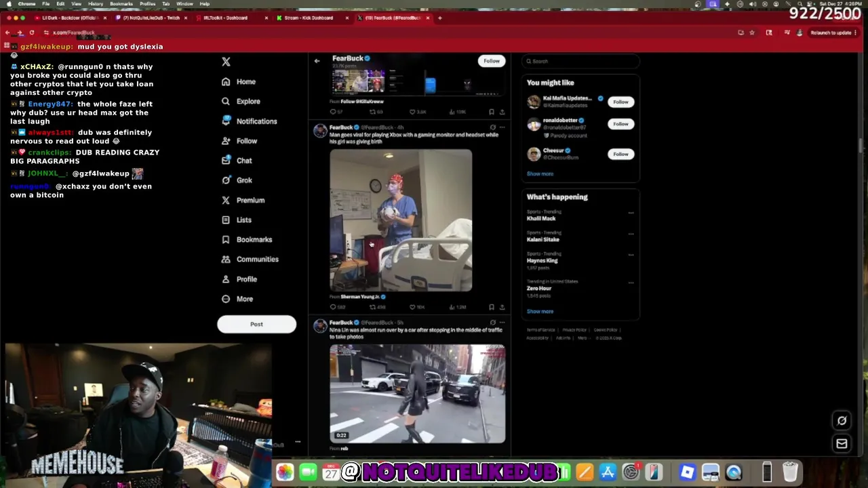Screen dimensions: 868x488
Task: Switch to the NotQuiteLikeDuB Twitch tab
Action: point(151,18)
